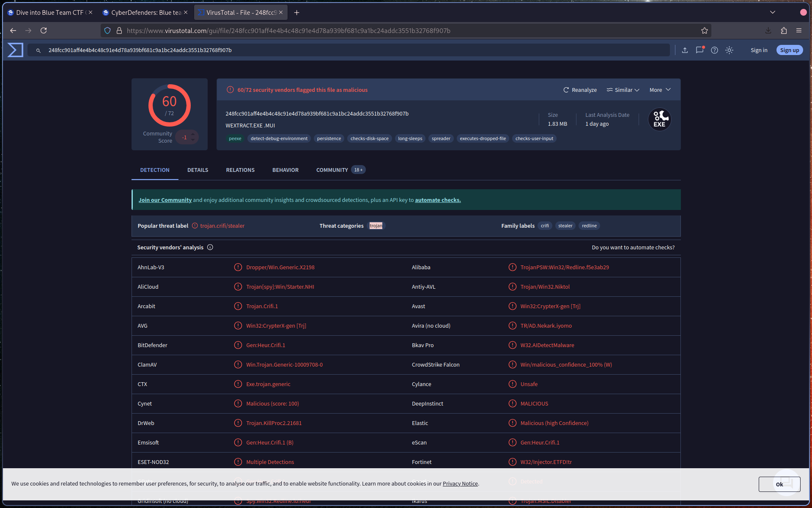Click the automate checks link
The image size is (812, 508).
(438, 200)
